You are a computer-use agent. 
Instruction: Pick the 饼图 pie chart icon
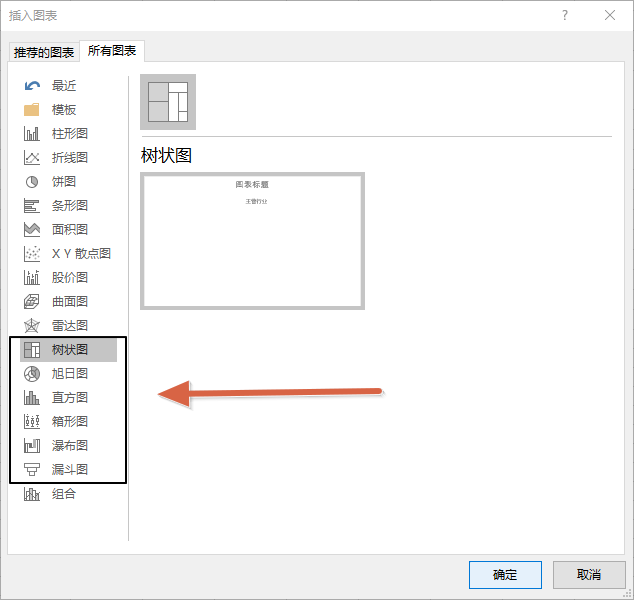click(32, 182)
